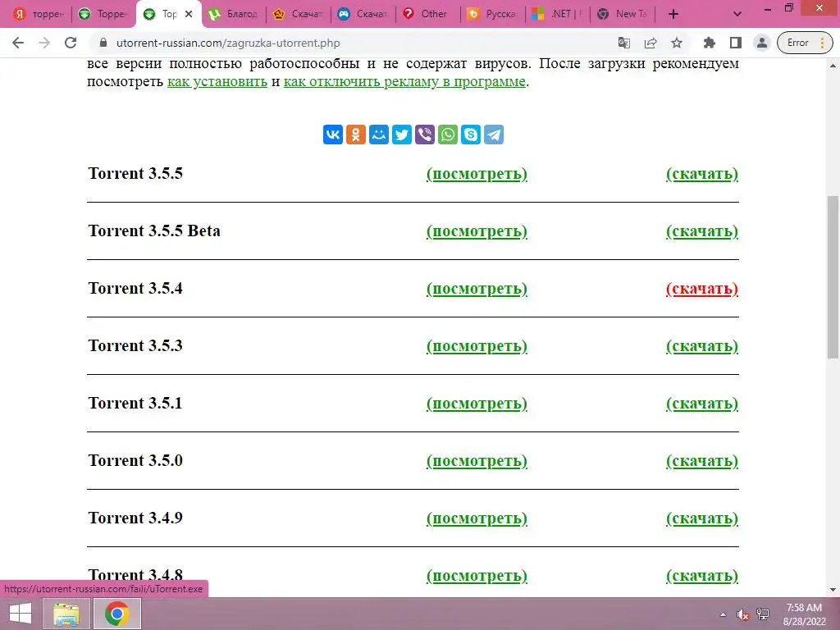
Task: Download Torrent 3.5.3 via скачать
Action: (x=702, y=345)
